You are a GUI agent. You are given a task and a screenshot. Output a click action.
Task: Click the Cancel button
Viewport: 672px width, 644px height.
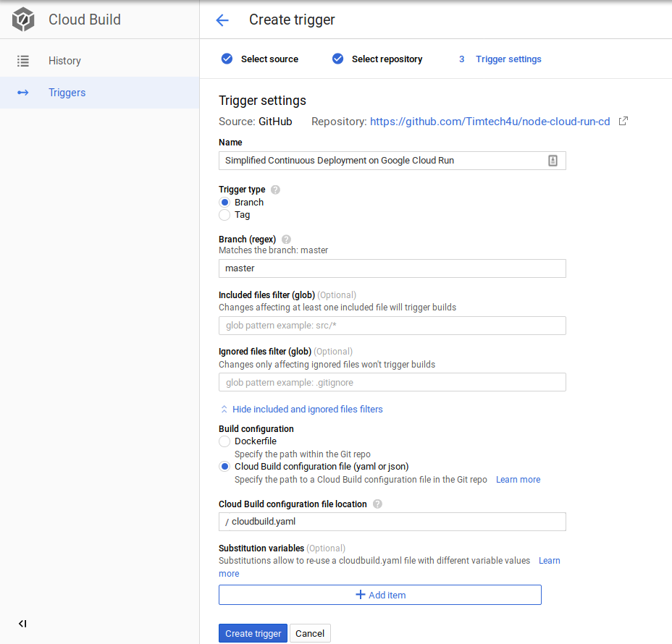pos(310,633)
